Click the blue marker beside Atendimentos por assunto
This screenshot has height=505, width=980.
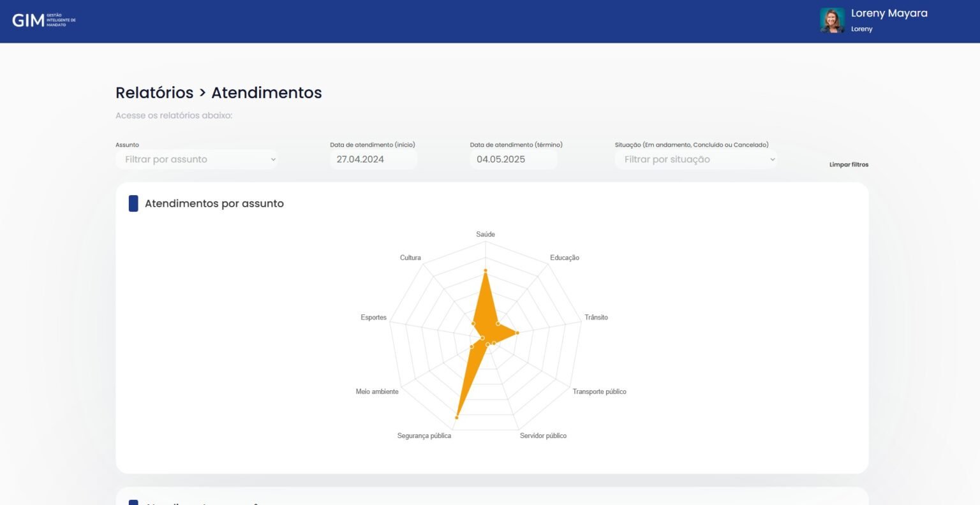pyautogui.click(x=133, y=203)
